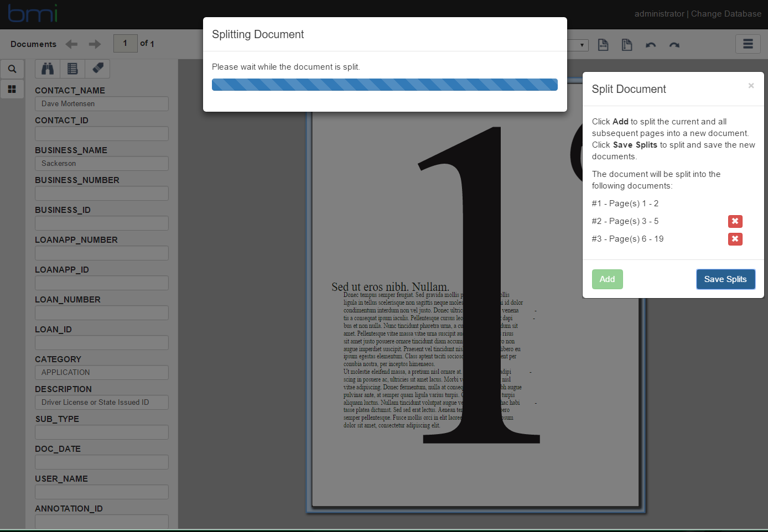Focus the CONTACT_NAME input field
Screen dimensions: 768x532
point(102,104)
